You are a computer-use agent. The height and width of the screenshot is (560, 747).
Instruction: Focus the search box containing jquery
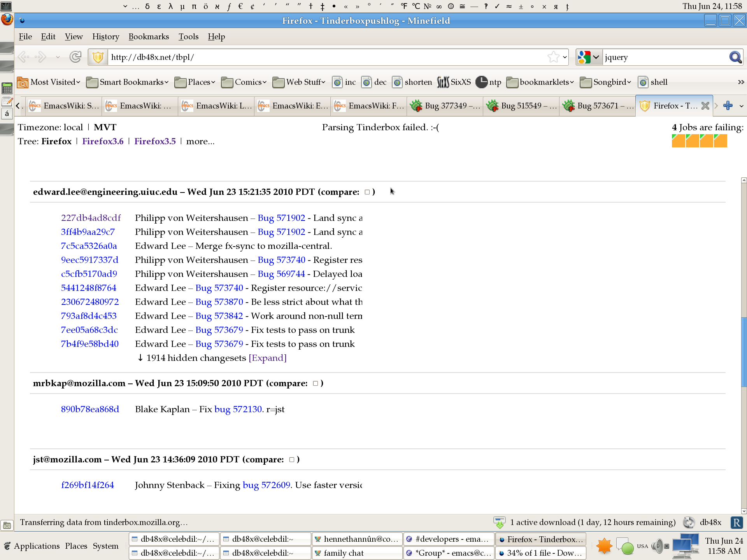(665, 57)
